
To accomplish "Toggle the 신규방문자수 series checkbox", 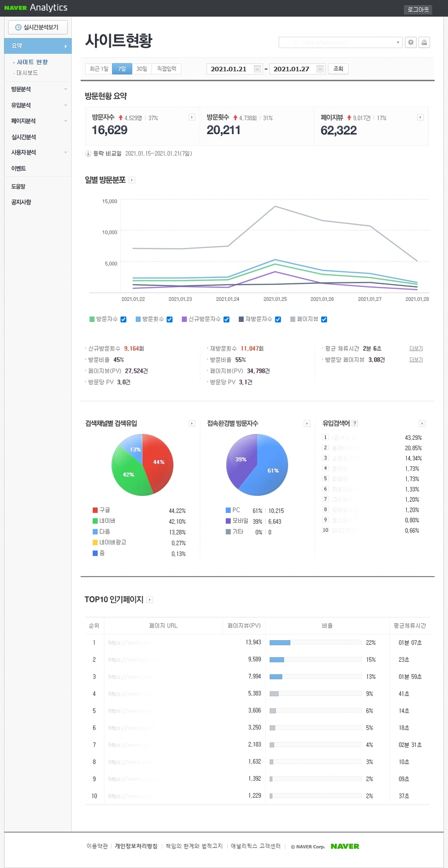I will pos(227,319).
